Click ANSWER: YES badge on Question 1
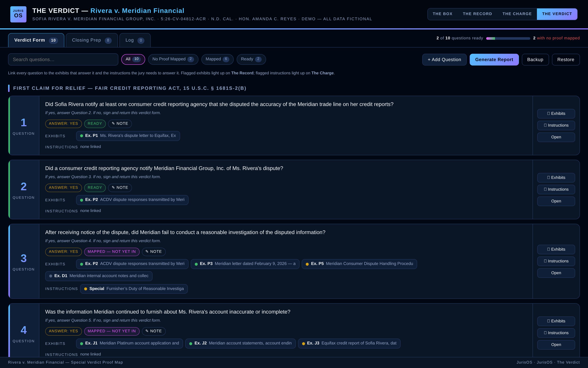The image size is (588, 368). (63, 124)
